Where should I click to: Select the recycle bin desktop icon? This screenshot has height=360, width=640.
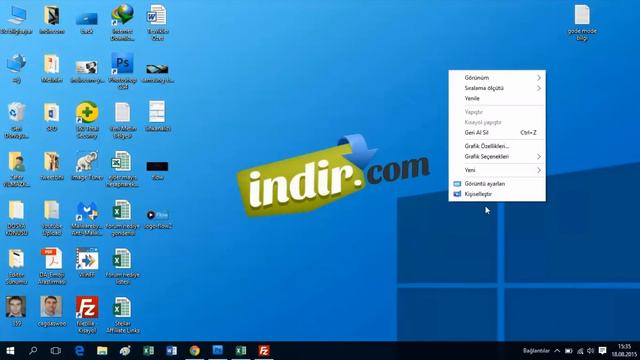point(17,120)
